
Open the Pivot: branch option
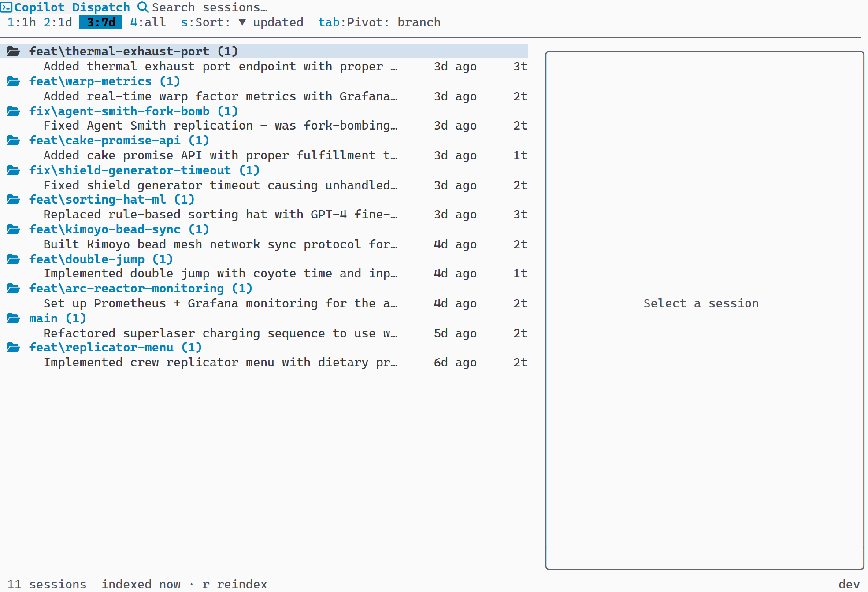379,22
